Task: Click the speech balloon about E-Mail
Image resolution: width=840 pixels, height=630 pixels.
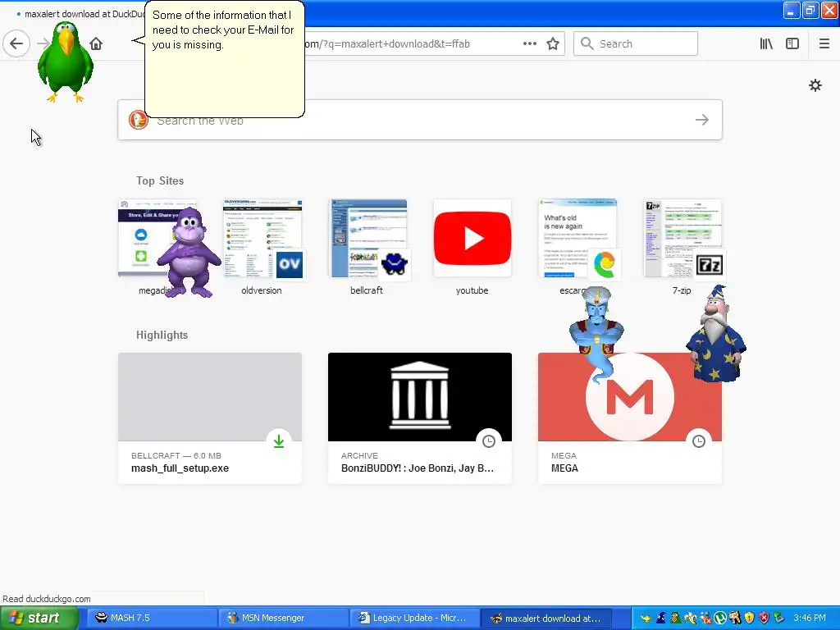Action: (224, 59)
